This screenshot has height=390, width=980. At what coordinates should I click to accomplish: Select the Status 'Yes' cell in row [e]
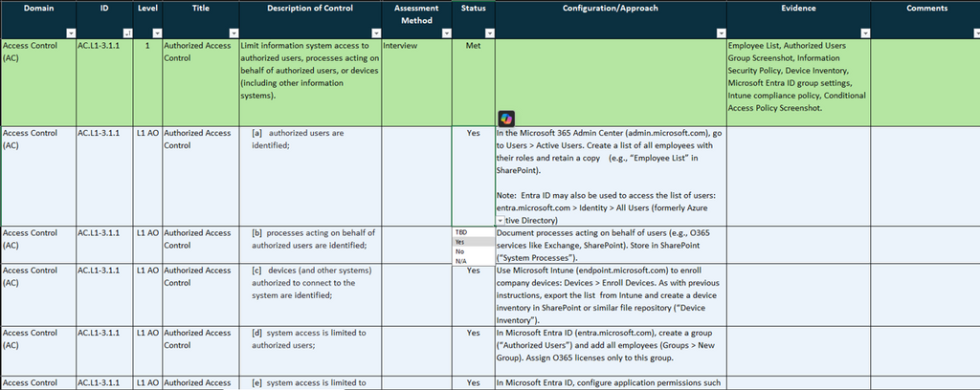[x=473, y=383]
